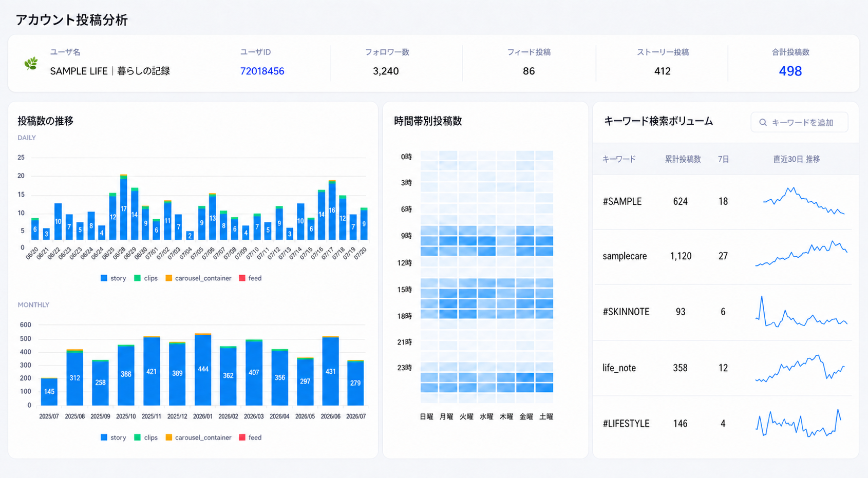Toggle story series in the monthly chart legend
This screenshot has width=868, height=478.
coord(113,437)
